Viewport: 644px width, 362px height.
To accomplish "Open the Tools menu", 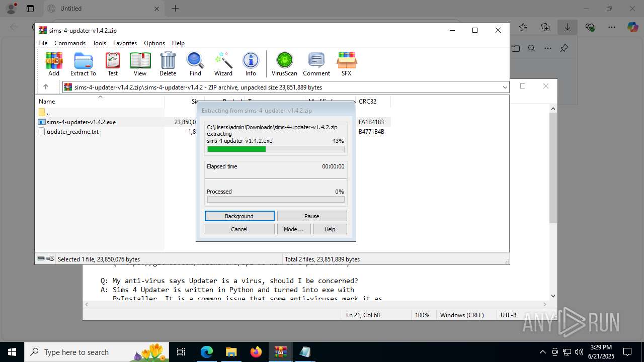I will click(99, 43).
